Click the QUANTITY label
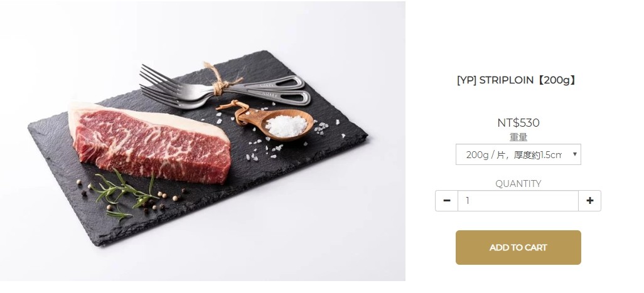The image size is (644, 293). tap(518, 183)
